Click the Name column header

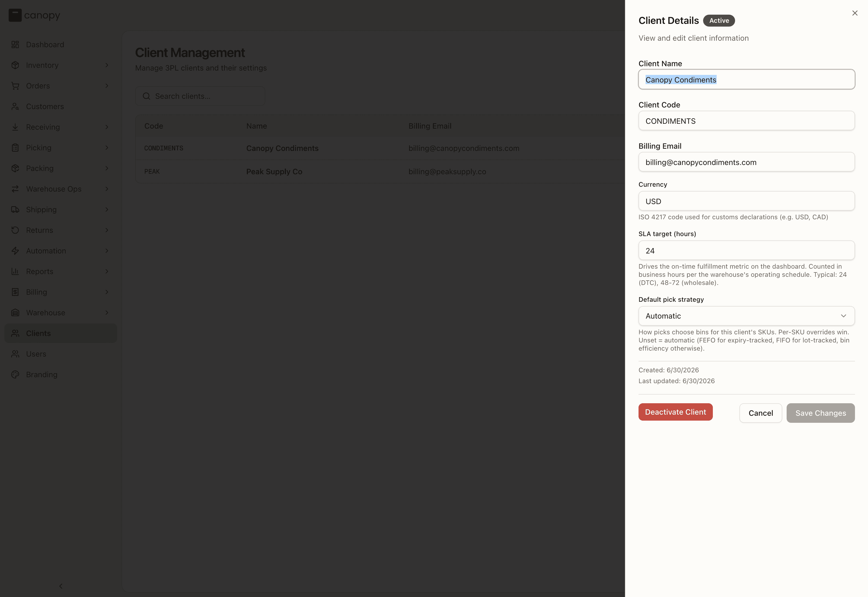pyautogui.click(x=256, y=126)
